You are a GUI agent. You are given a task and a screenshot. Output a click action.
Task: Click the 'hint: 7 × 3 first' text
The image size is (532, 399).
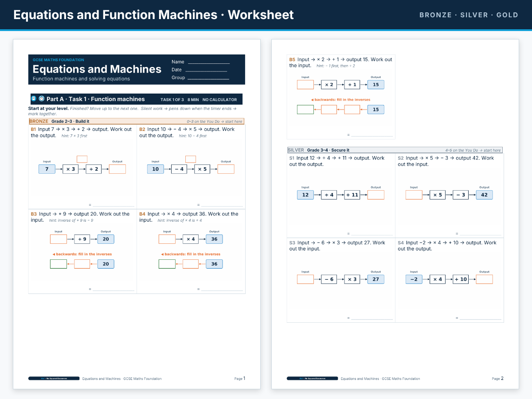[74, 136]
